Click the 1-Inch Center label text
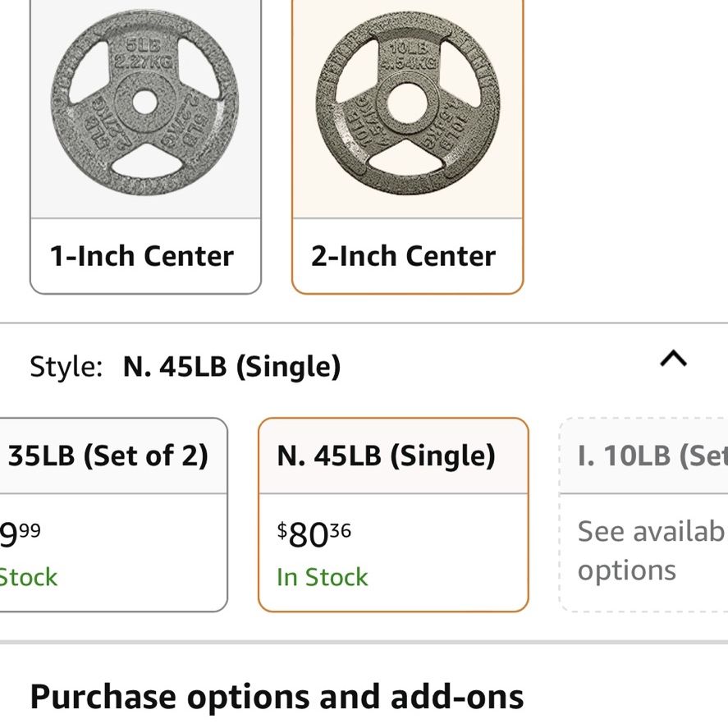Viewport: 728px width, 728px height. [142, 256]
